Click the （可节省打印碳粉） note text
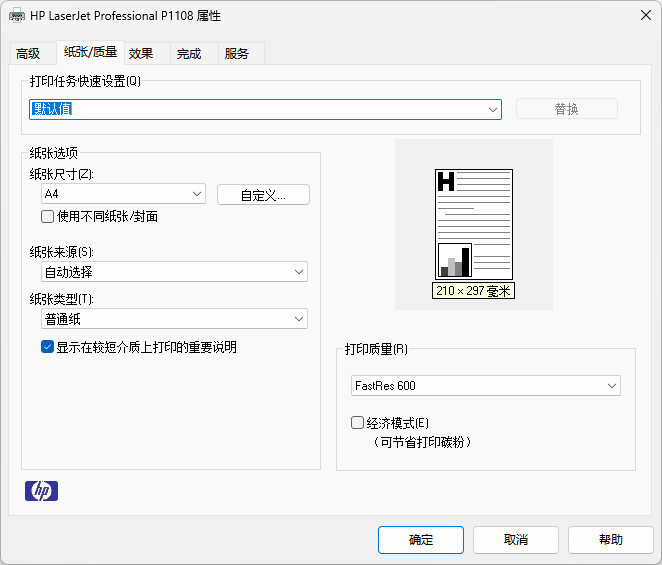 point(422,442)
